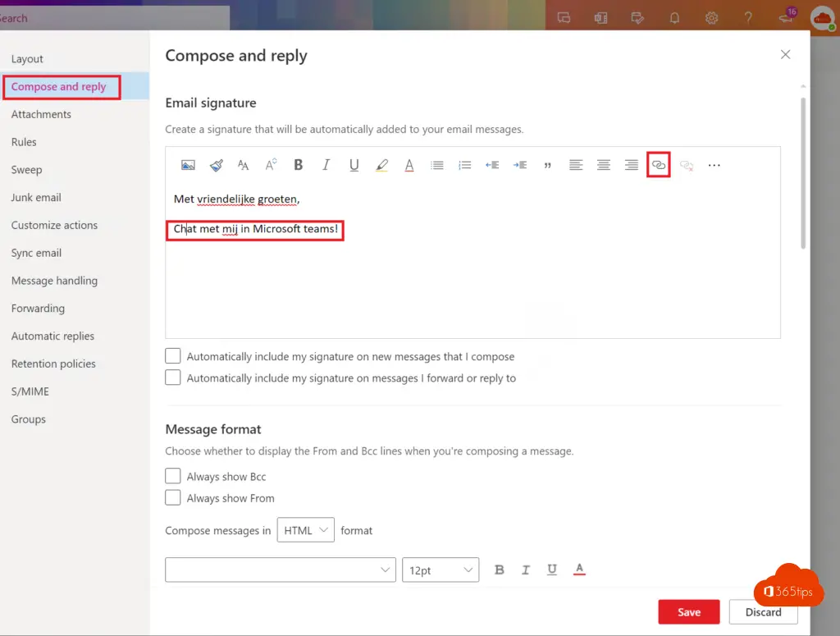Screen dimensions: 840x636
Task: Click the Discard button
Action: [763, 612]
